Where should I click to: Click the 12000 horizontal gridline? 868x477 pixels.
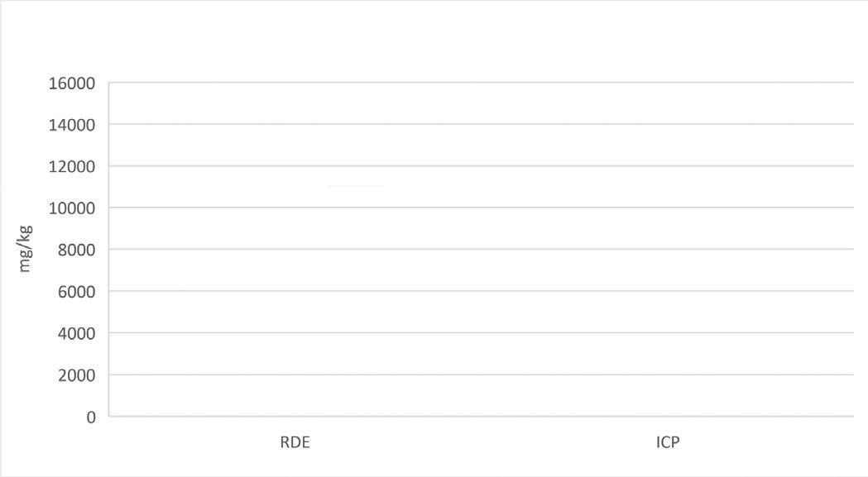pos(480,166)
